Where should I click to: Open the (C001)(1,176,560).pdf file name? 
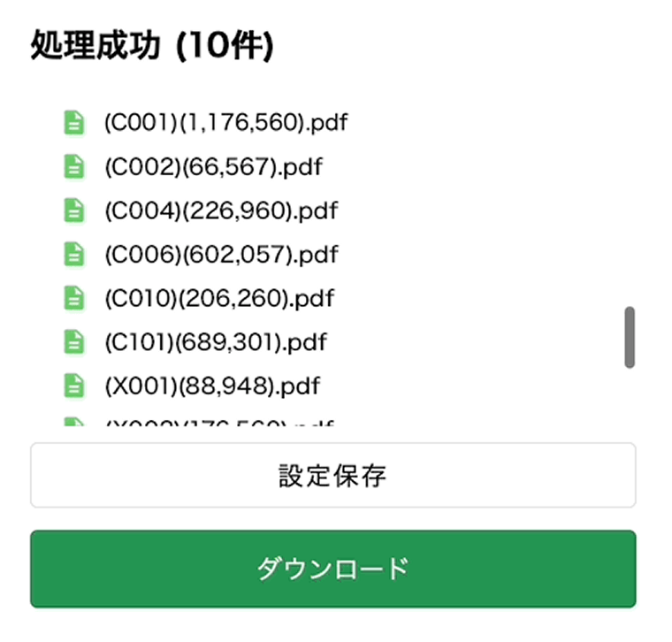pyautogui.click(x=225, y=122)
